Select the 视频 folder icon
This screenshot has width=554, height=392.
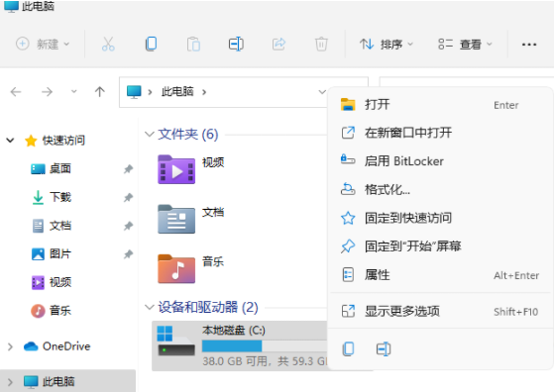(176, 169)
